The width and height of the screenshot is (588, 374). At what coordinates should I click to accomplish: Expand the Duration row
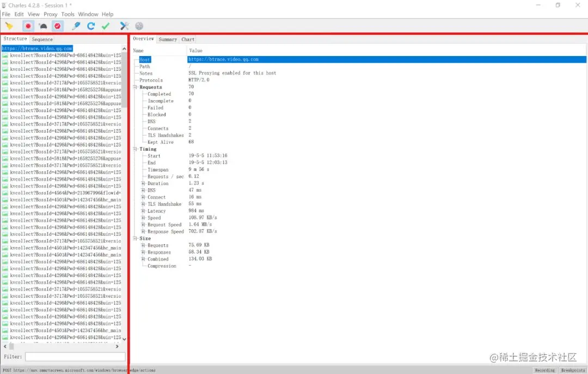click(143, 183)
